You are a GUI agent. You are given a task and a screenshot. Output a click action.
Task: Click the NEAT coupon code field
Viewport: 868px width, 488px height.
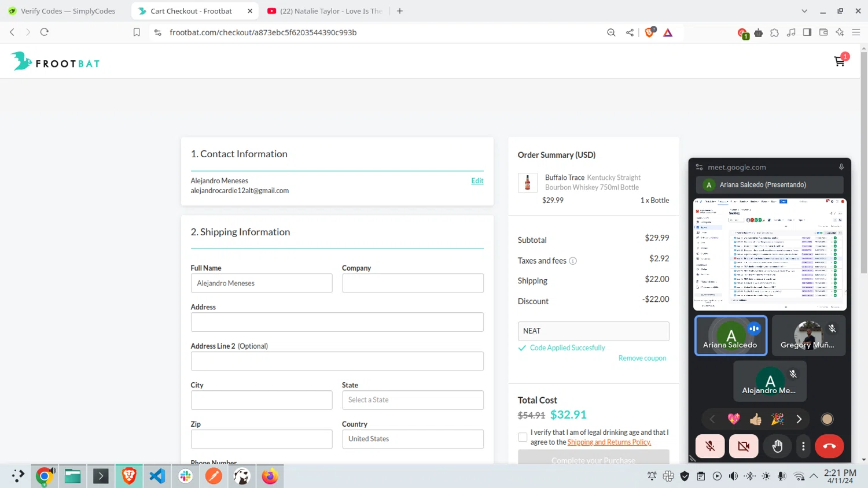(593, 331)
